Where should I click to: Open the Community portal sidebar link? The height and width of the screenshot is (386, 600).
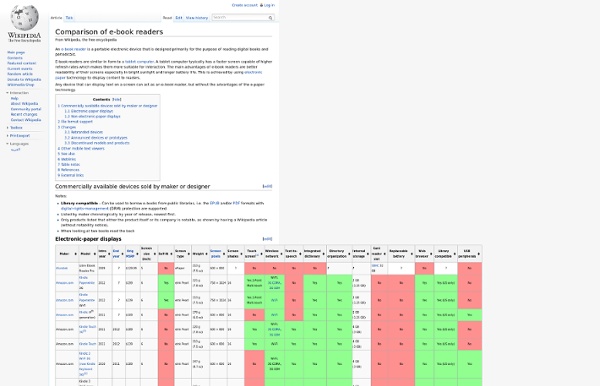(26, 109)
